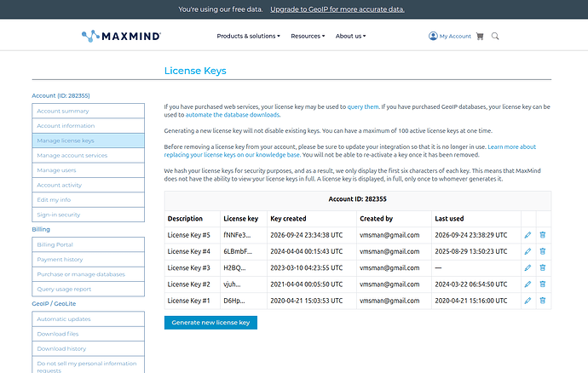Open the search magnifier icon
Screen dimensions: 588x373
pyautogui.click(x=495, y=36)
